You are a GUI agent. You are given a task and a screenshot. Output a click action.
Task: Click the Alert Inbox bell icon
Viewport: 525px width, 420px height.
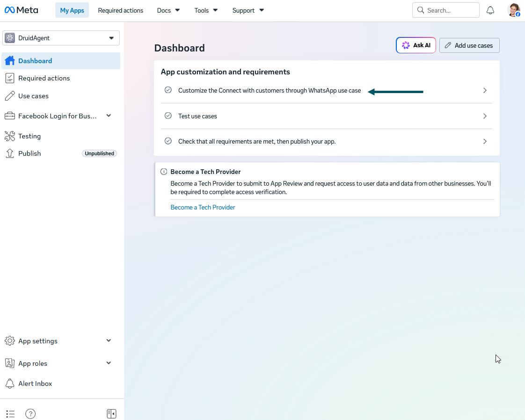[10, 384]
